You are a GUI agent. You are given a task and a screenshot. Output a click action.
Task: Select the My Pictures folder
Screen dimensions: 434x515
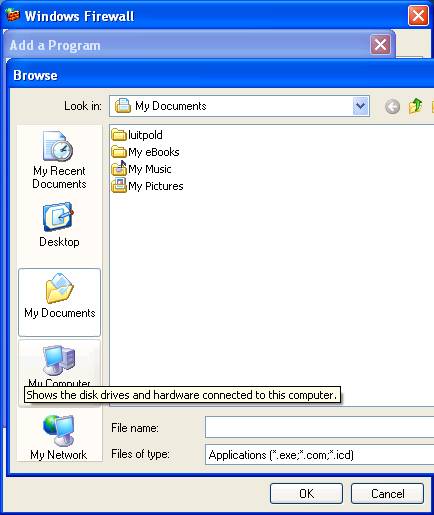click(147, 186)
